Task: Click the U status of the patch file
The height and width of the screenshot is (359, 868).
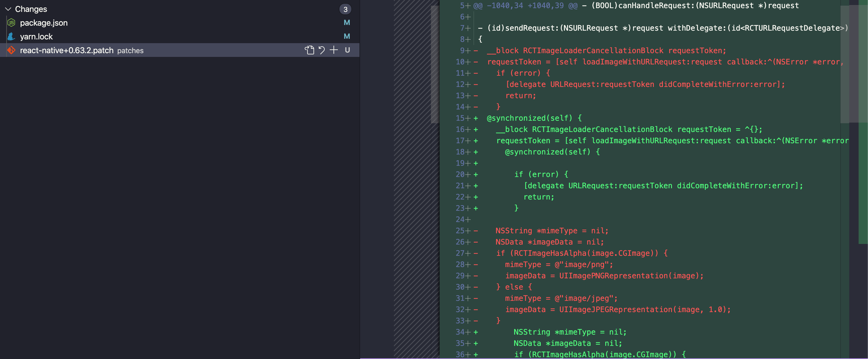Action: [x=347, y=50]
